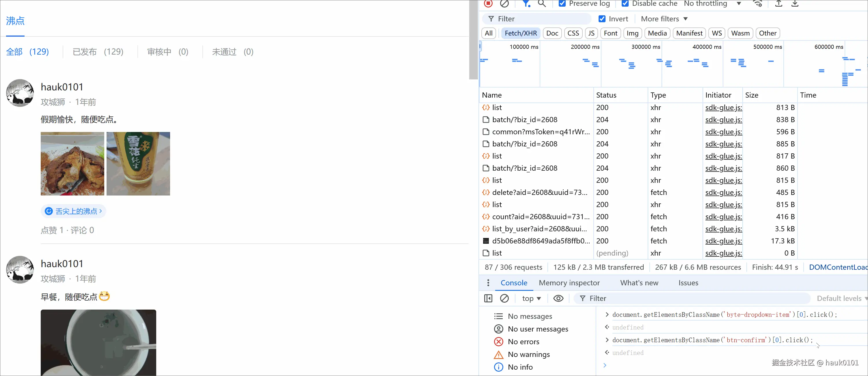
Task: Toggle the console sidebar panel
Action: tap(488, 298)
